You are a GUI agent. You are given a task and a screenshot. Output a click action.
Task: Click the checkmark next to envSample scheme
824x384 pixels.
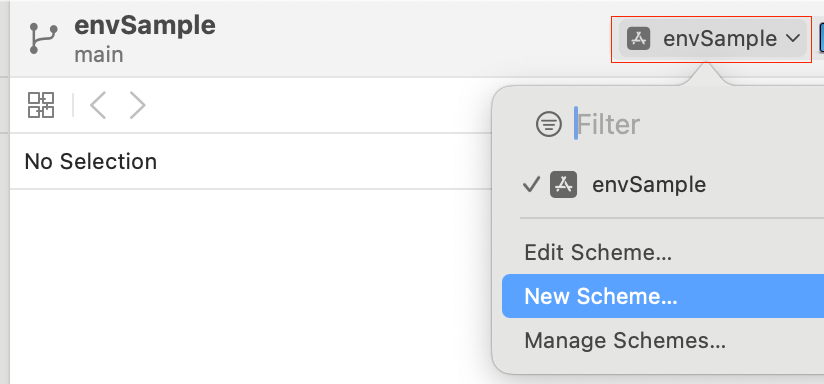point(531,184)
